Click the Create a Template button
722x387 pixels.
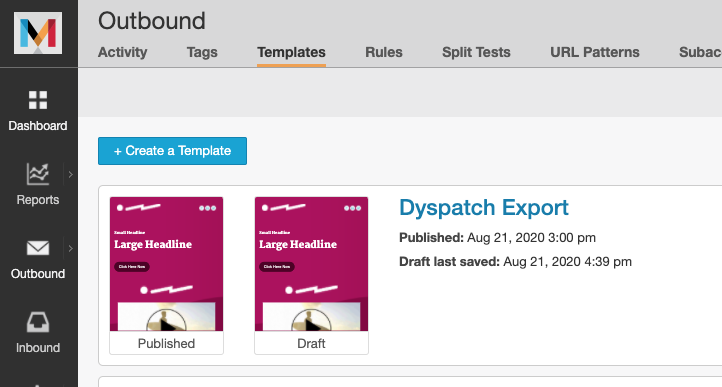(172, 151)
